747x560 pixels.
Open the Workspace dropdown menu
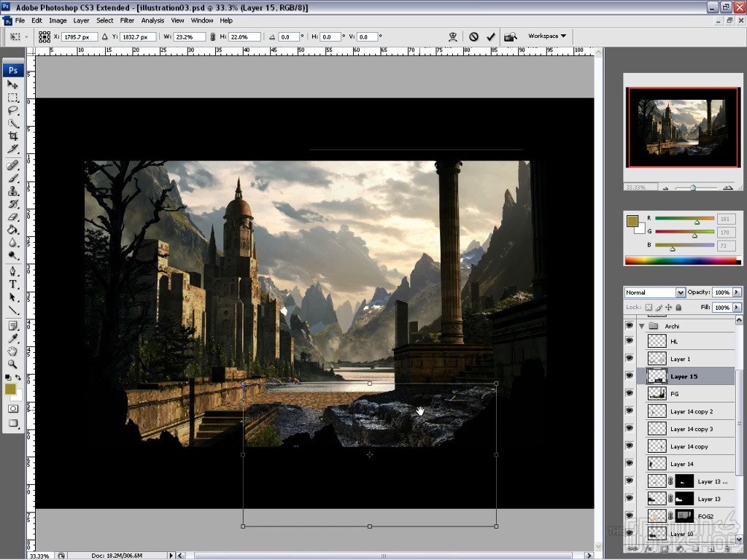coord(547,36)
